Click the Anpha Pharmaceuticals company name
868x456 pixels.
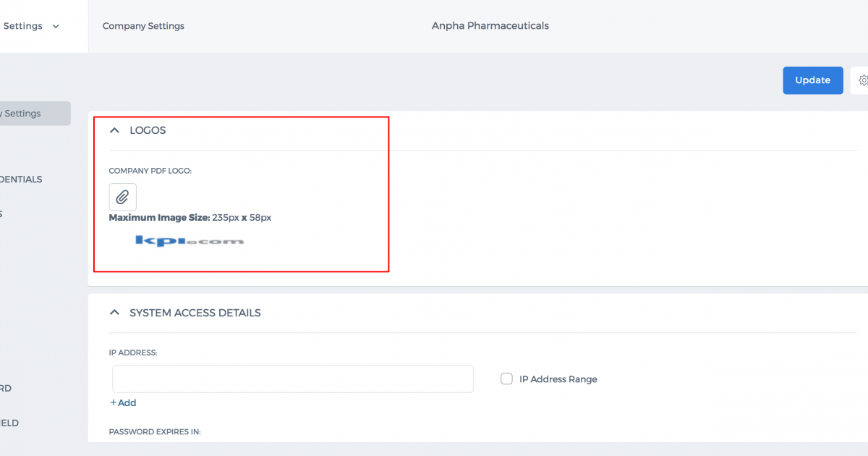pos(490,26)
